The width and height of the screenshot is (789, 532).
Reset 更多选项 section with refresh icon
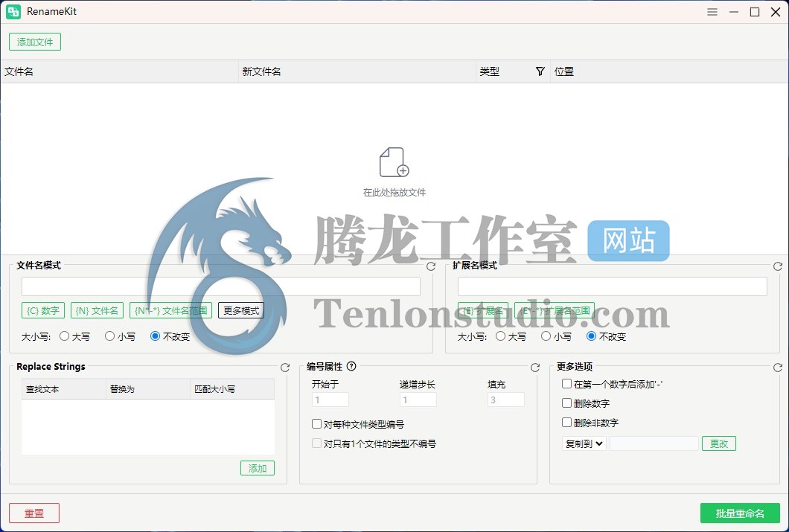pyautogui.click(x=778, y=368)
